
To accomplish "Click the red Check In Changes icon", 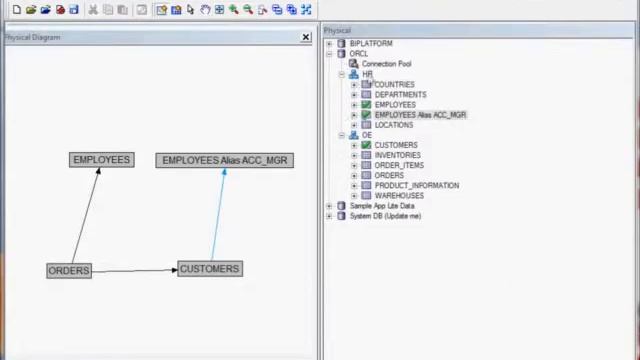I will (60, 9).
